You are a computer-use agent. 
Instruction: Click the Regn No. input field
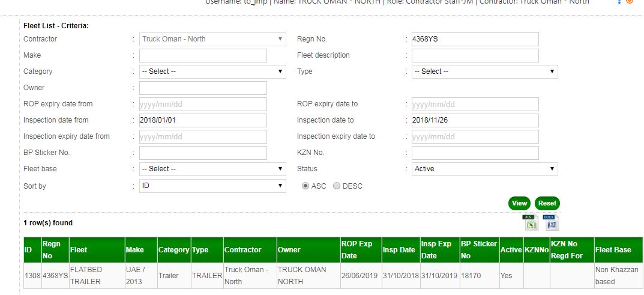475,39
